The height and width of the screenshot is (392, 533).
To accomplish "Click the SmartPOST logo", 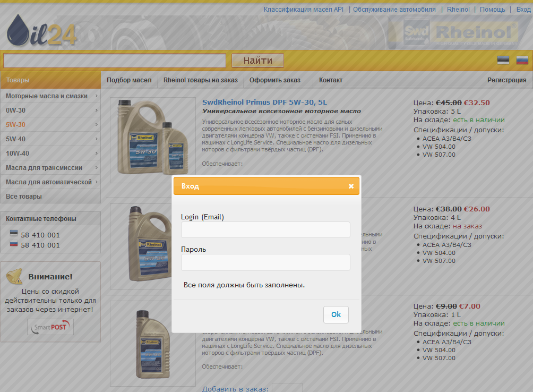I will pyautogui.click(x=50, y=327).
